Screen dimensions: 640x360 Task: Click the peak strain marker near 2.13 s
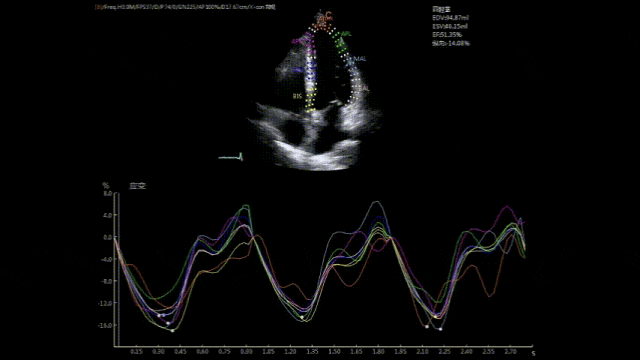(427, 327)
